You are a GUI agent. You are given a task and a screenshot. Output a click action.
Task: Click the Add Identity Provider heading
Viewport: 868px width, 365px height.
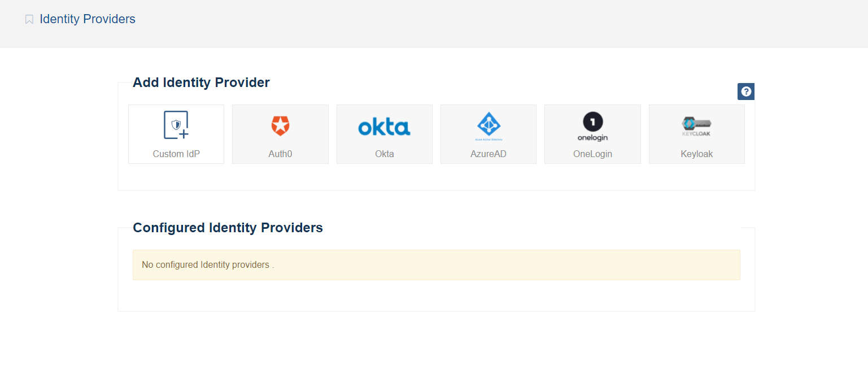click(201, 82)
